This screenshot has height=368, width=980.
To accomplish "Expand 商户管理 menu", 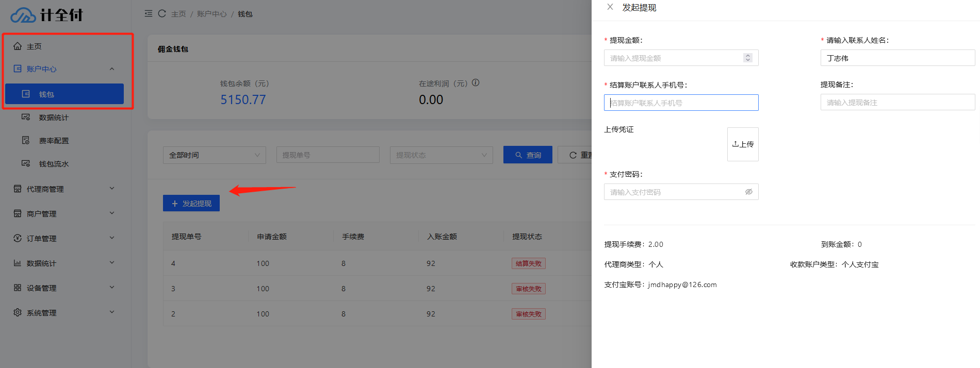I will [64, 214].
